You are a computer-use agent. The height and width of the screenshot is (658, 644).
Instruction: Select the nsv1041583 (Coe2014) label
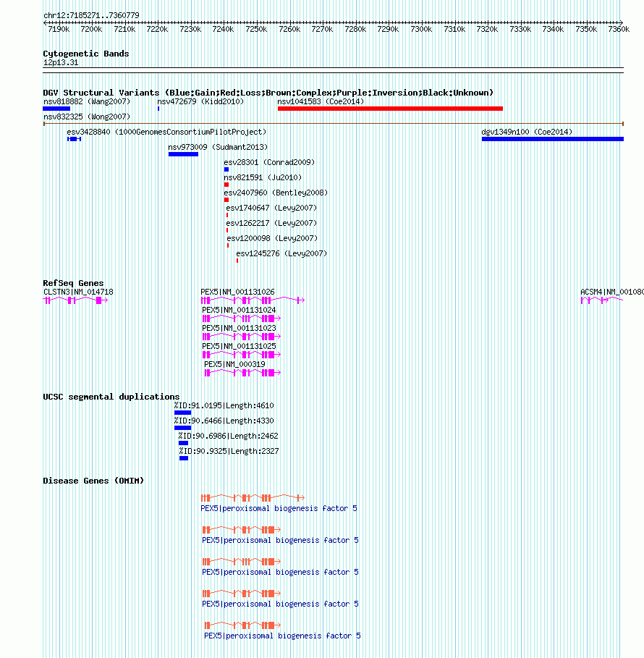[x=321, y=101]
